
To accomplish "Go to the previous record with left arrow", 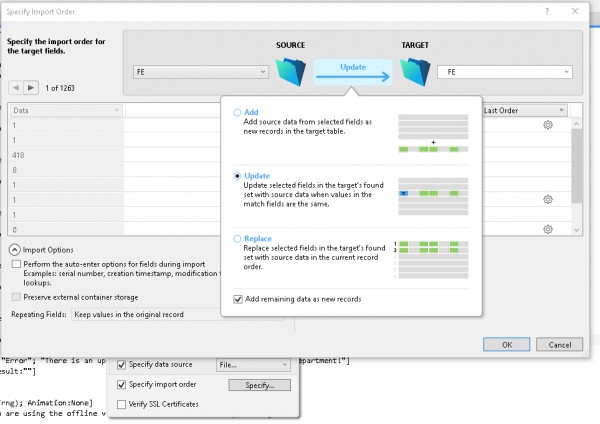I will click(16, 87).
